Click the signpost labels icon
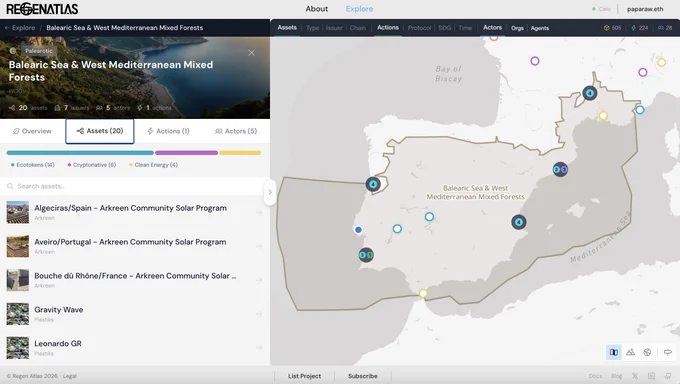 point(668,352)
